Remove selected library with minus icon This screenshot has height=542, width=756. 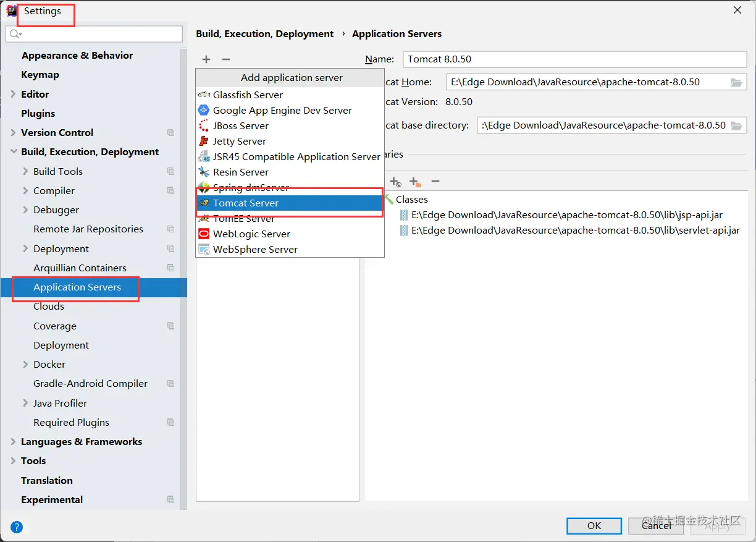click(435, 181)
